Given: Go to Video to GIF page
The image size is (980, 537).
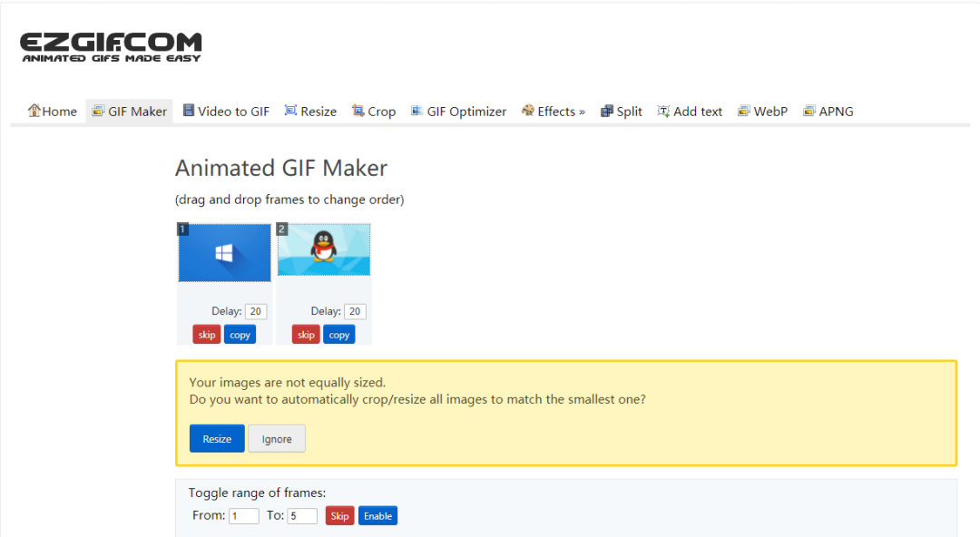Looking at the screenshot, I should 234,112.
